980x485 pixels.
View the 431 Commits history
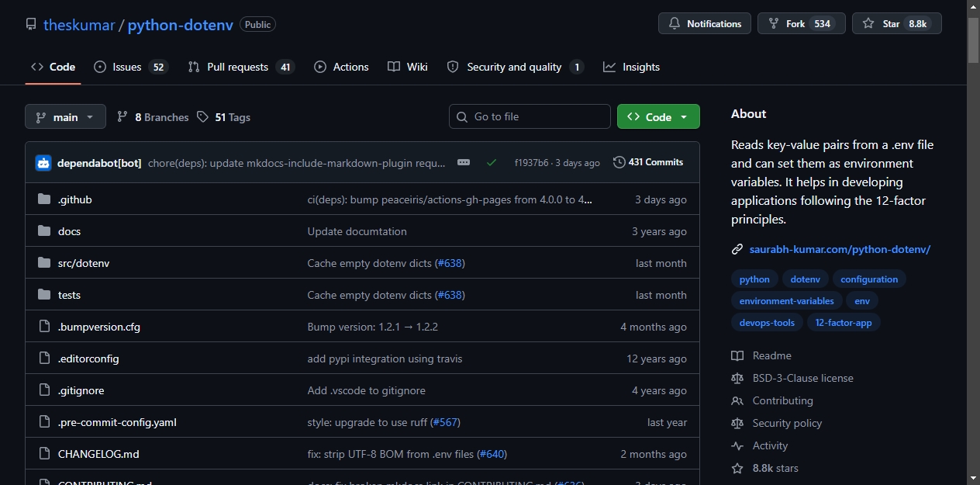point(648,162)
